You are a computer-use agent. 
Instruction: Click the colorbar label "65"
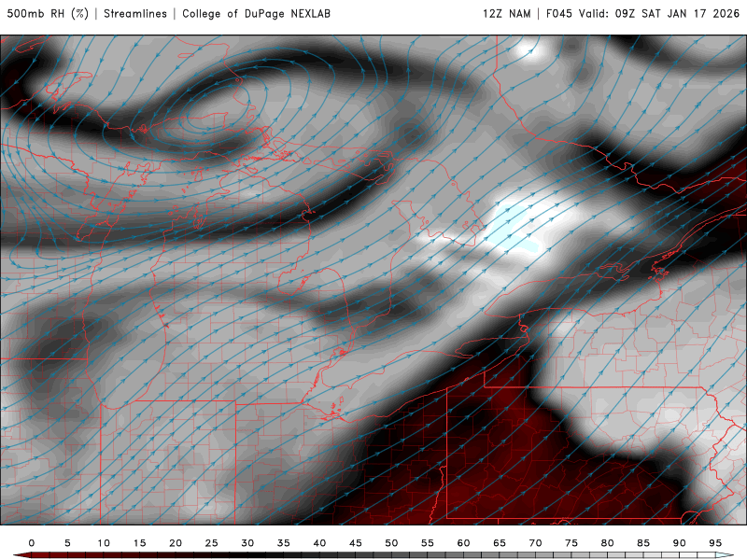(x=500, y=543)
